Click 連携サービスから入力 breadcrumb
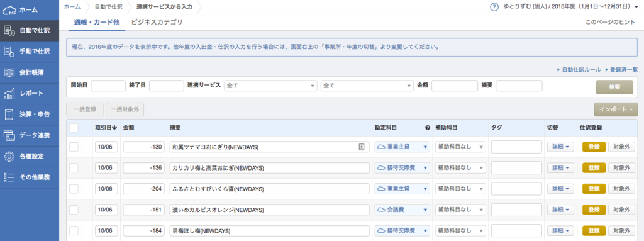 [164, 7]
